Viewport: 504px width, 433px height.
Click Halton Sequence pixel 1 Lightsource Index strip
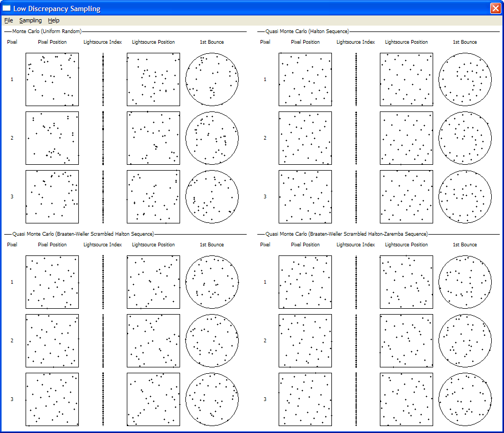pos(356,79)
